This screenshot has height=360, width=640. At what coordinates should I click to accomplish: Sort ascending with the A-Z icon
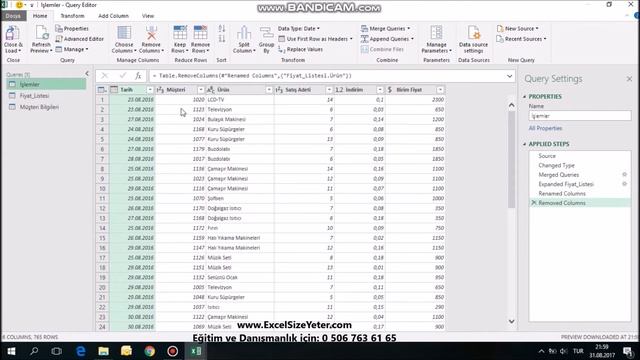[x=222, y=29]
